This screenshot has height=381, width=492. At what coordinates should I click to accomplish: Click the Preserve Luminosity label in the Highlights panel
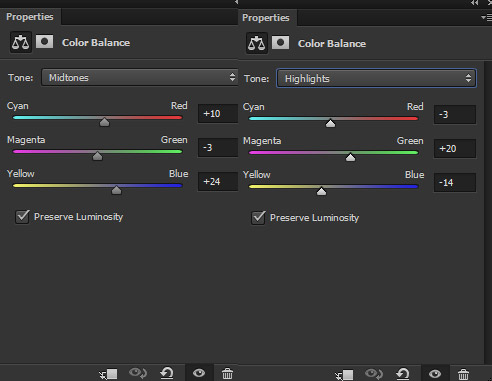(x=314, y=218)
